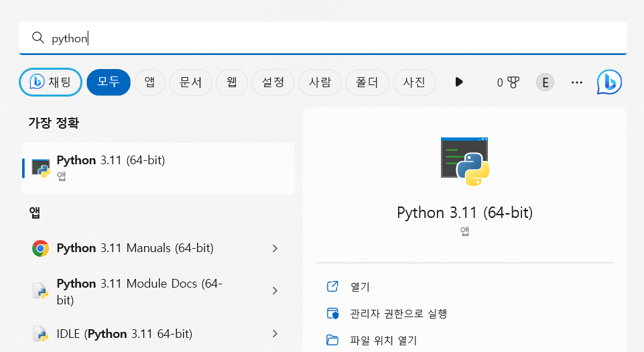Switch to the 웹 filter tab
644x352 pixels.
pyautogui.click(x=232, y=82)
